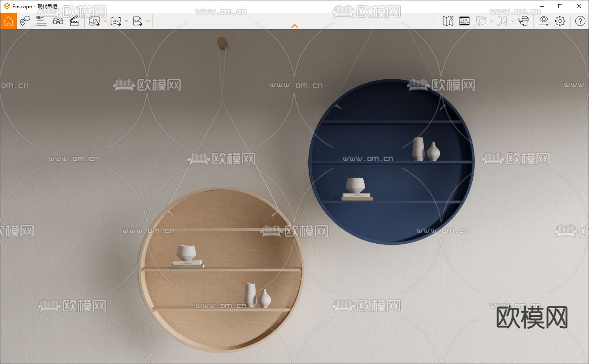The image size is (589, 364).
Task: Take a screenshot using the render export icon
Action: tap(94, 21)
